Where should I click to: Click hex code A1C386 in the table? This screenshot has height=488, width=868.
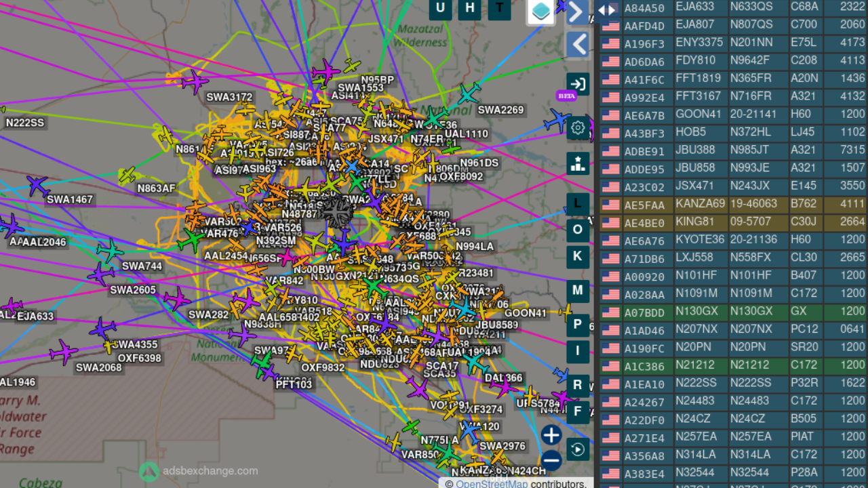(x=644, y=367)
